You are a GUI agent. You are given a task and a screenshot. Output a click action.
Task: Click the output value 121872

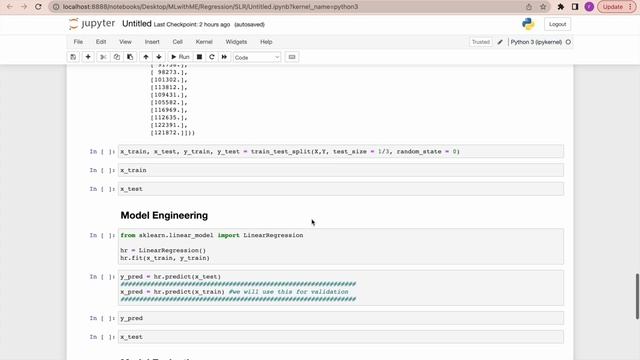pyautogui.click(x=173, y=133)
